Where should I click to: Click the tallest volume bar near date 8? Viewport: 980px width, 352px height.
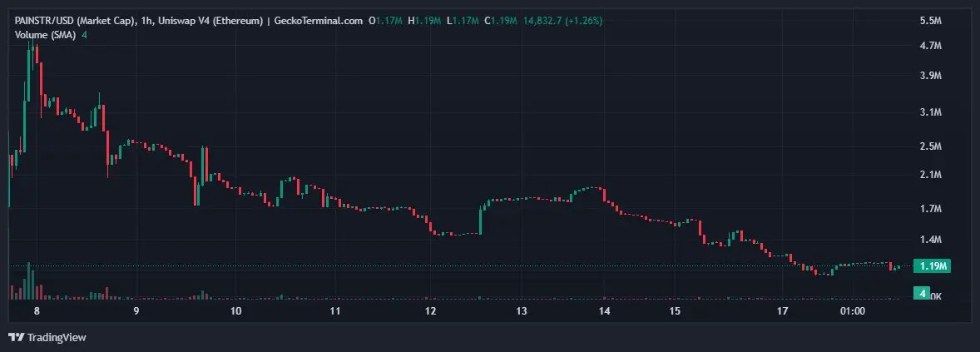[29, 280]
